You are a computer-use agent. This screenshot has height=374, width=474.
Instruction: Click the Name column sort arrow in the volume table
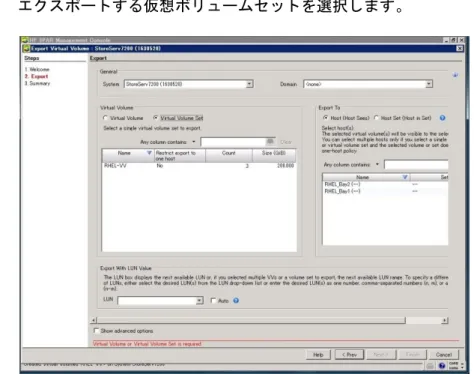click(x=149, y=153)
